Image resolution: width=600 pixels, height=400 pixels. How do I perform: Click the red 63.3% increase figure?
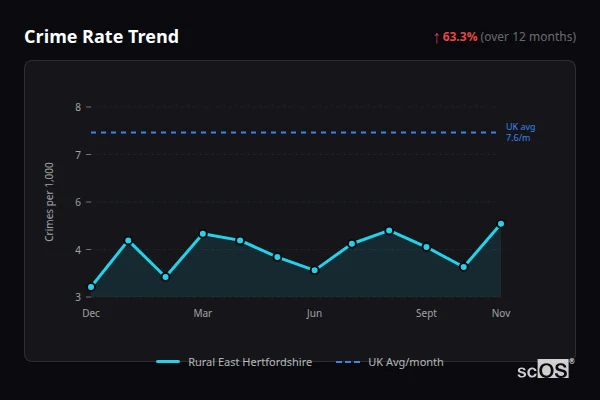[x=460, y=37]
